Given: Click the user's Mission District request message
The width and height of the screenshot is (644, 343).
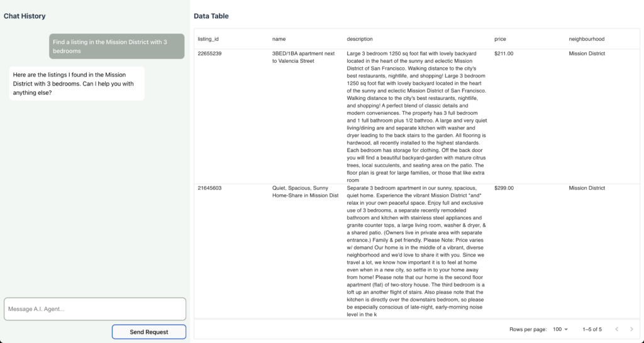Looking at the screenshot, I should [x=117, y=46].
